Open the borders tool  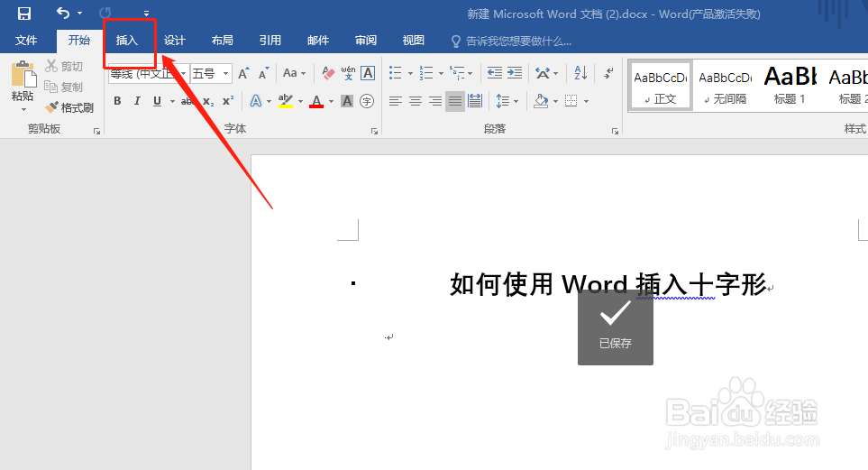[571, 101]
